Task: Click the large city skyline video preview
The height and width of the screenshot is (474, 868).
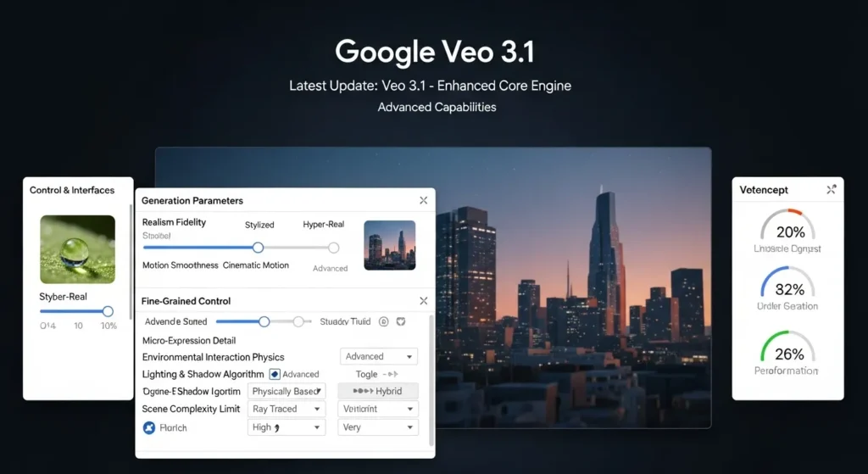Action: [x=574, y=287]
